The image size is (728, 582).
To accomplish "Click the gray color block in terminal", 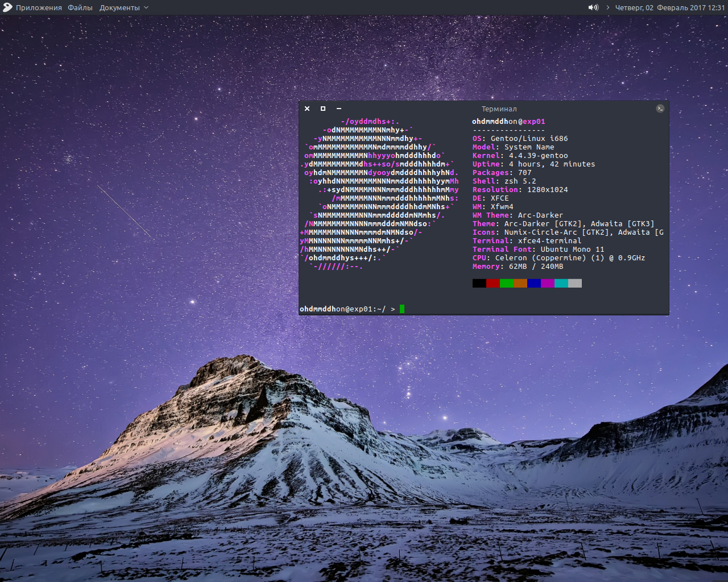I will tap(575, 283).
